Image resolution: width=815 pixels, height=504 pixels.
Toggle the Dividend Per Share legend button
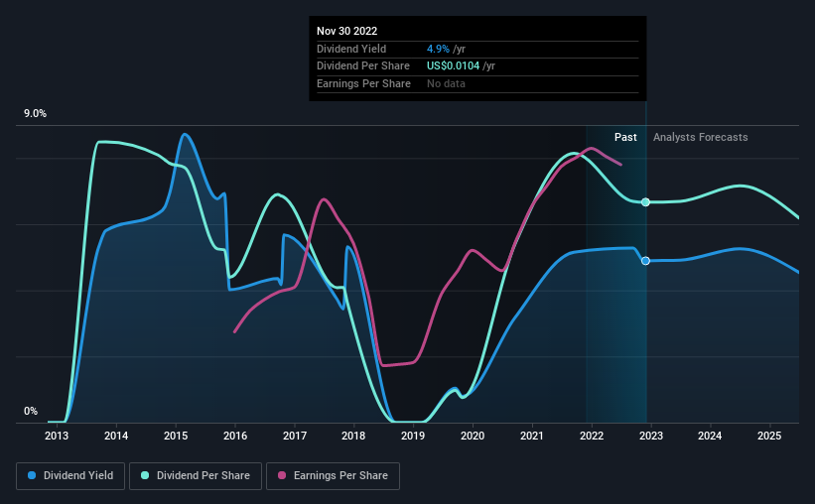point(196,476)
